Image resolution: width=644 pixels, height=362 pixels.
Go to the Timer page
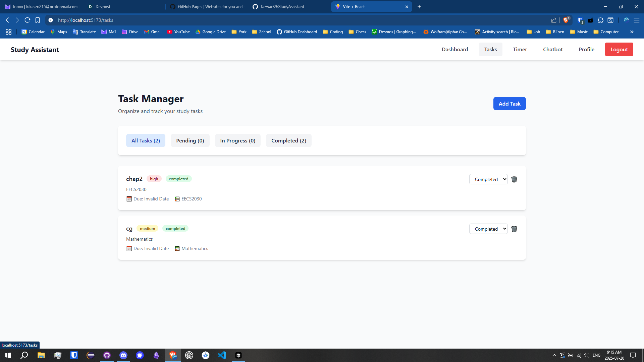tap(520, 49)
